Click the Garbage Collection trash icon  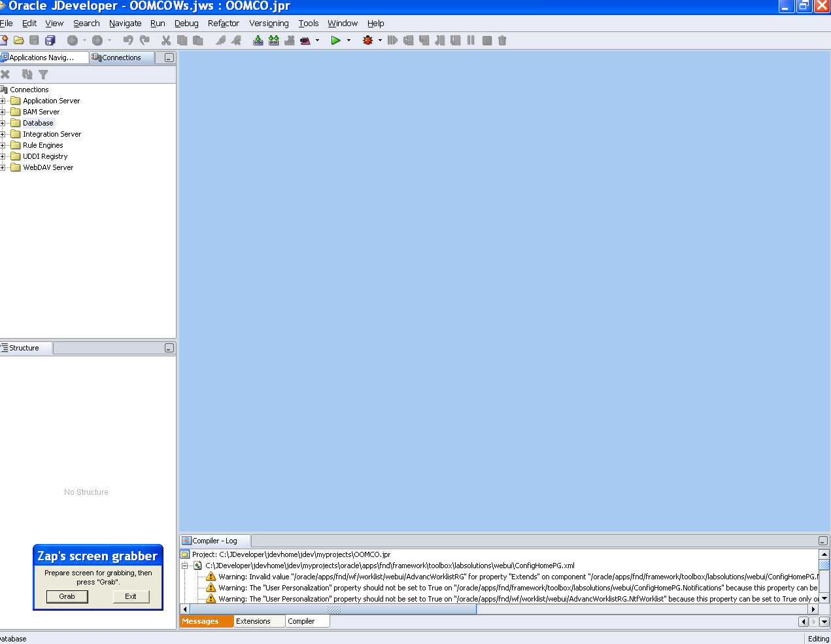502,41
